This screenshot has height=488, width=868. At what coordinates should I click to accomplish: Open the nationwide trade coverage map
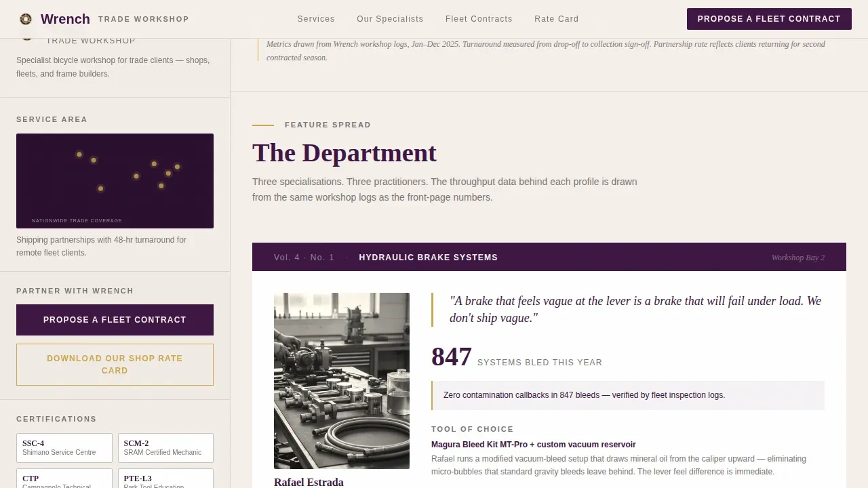point(115,181)
